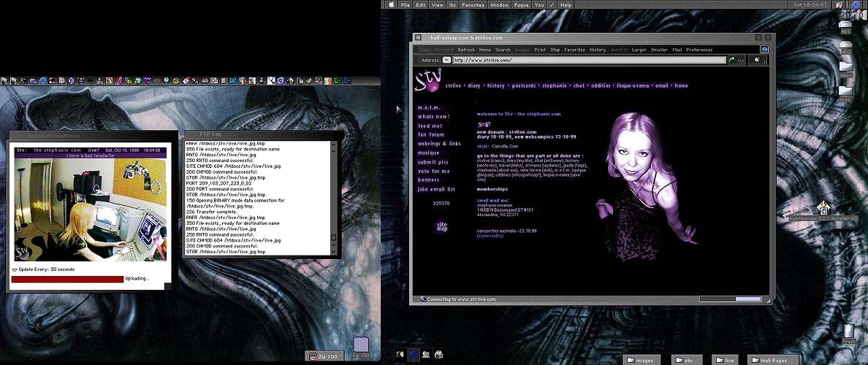Click the Preferences toolbar button
The width and height of the screenshot is (868, 365).
[698, 50]
